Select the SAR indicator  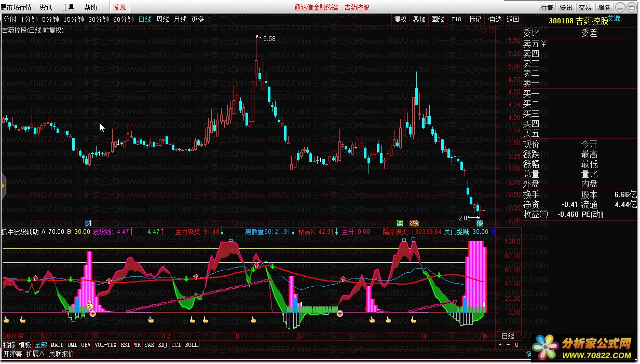click(x=149, y=345)
